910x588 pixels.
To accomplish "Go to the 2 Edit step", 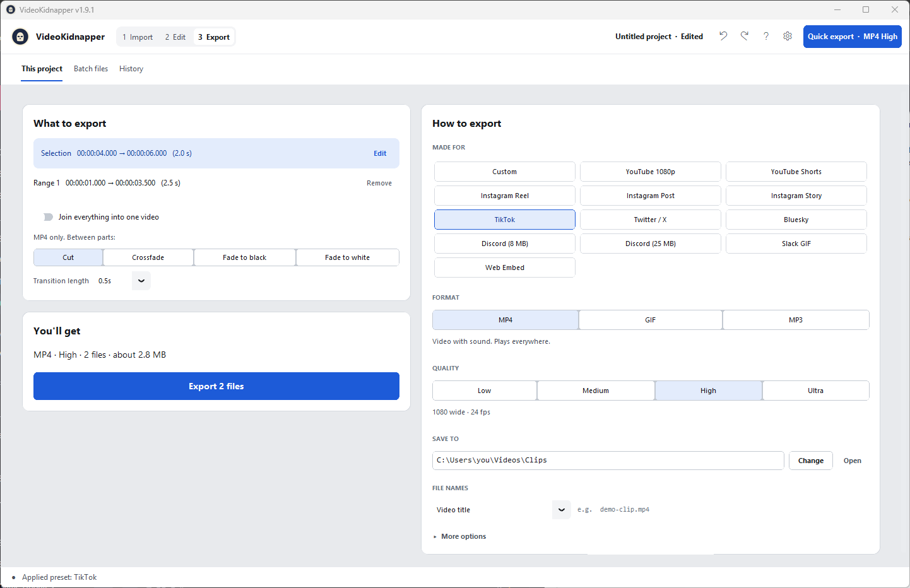I will [x=175, y=37].
